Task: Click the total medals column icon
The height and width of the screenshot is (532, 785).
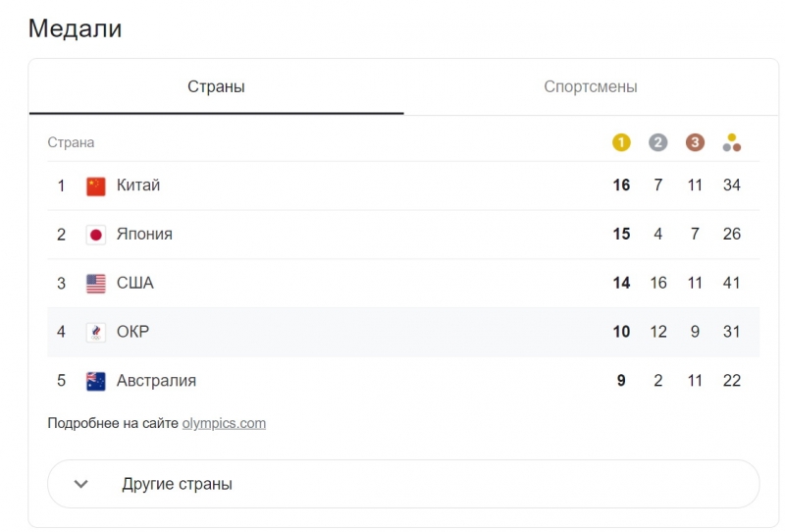Action: 731,142
